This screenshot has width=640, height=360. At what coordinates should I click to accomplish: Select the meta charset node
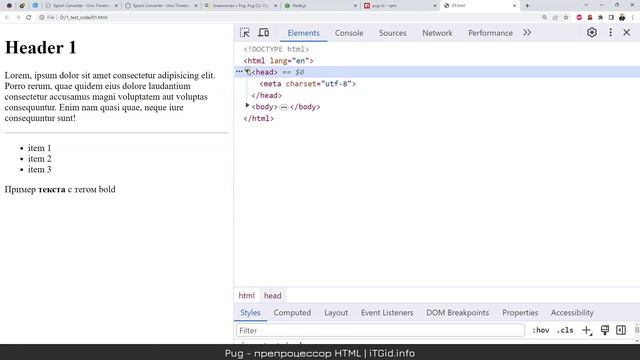[308, 84]
